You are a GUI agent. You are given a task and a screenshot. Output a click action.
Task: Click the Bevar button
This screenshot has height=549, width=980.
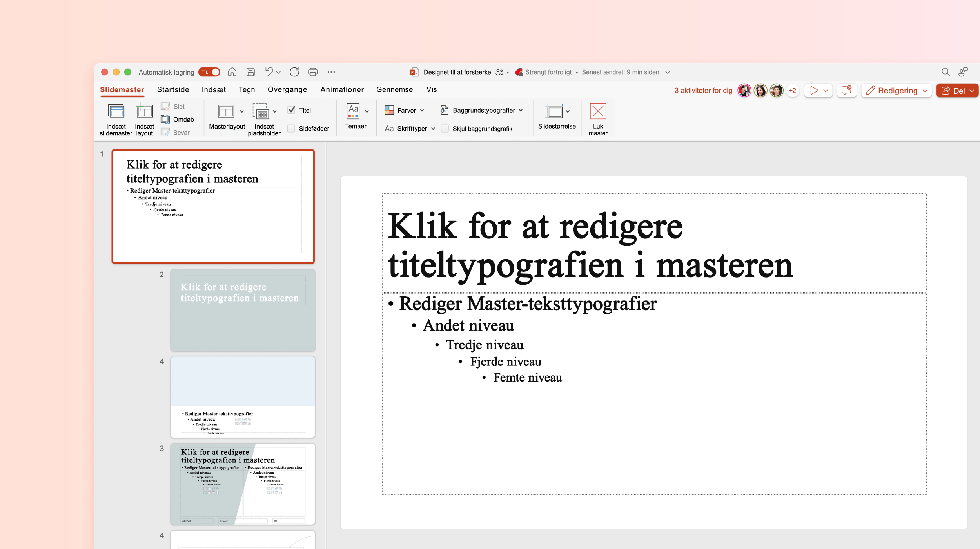click(x=176, y=133)
